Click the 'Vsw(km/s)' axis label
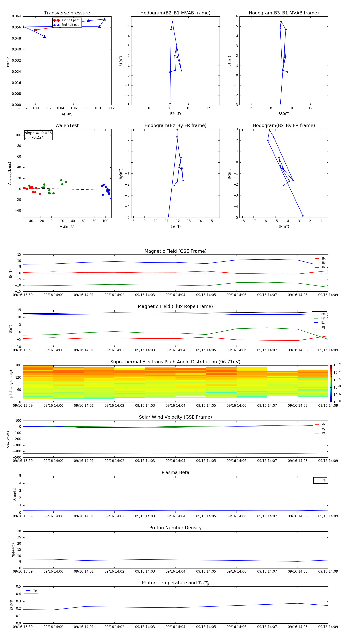Screen dimensions: 351x644 coord(8,439)
